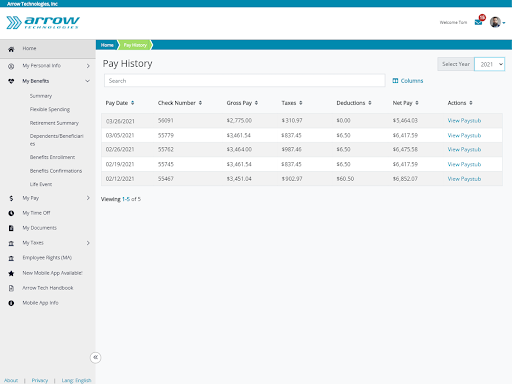This screenshot has width=512, height=384.
Task: Open the mail notifications icon
Action: tap(478, 22)
